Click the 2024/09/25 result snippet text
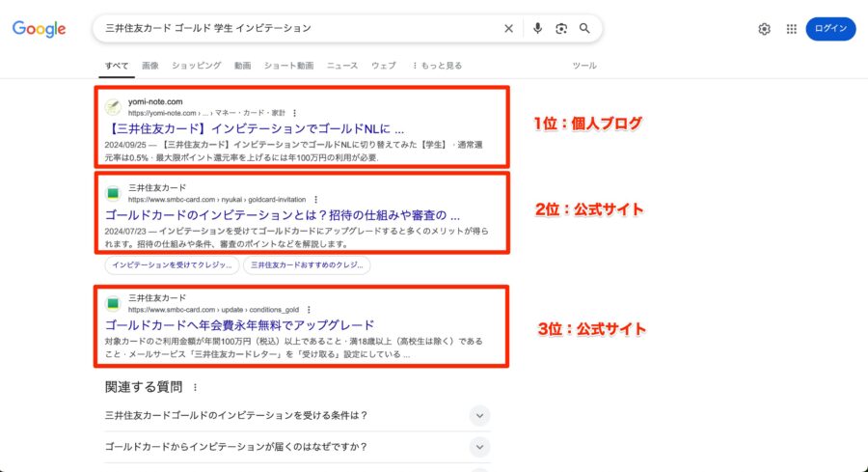Viewport: 868px width, 472px height. click(x=293, y=152)
